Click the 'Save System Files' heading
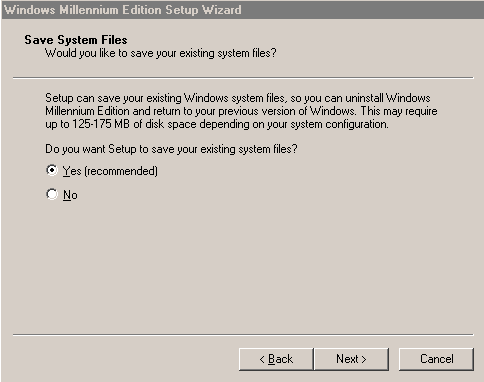This screenshot has height=382, width=484. click(x=76, y=40)
